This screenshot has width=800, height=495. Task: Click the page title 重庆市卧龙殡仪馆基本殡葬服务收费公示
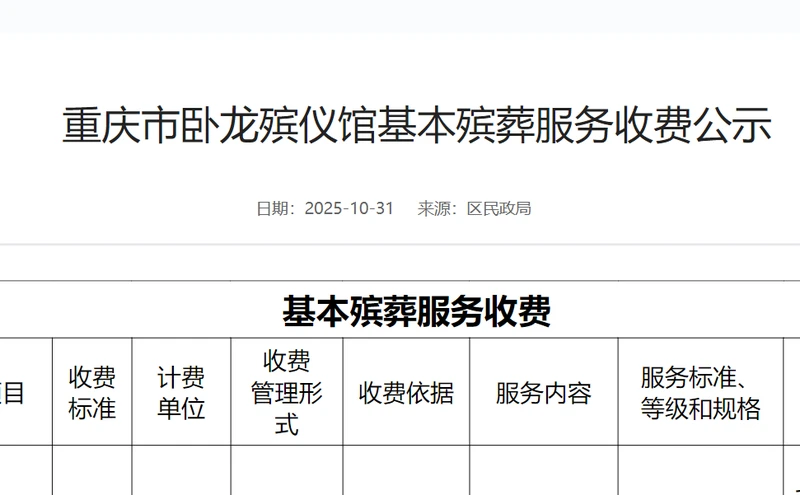(417, 127)
